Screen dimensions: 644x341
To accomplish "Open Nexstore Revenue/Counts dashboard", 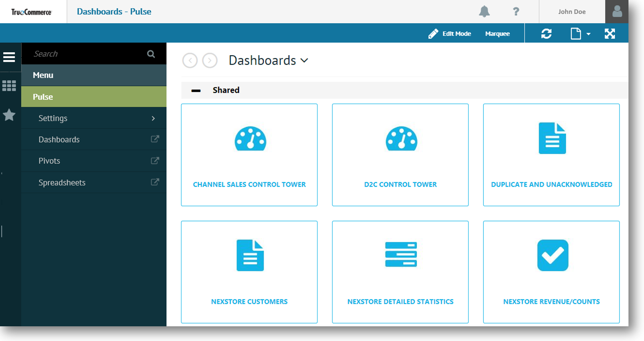I will [551, 272].
